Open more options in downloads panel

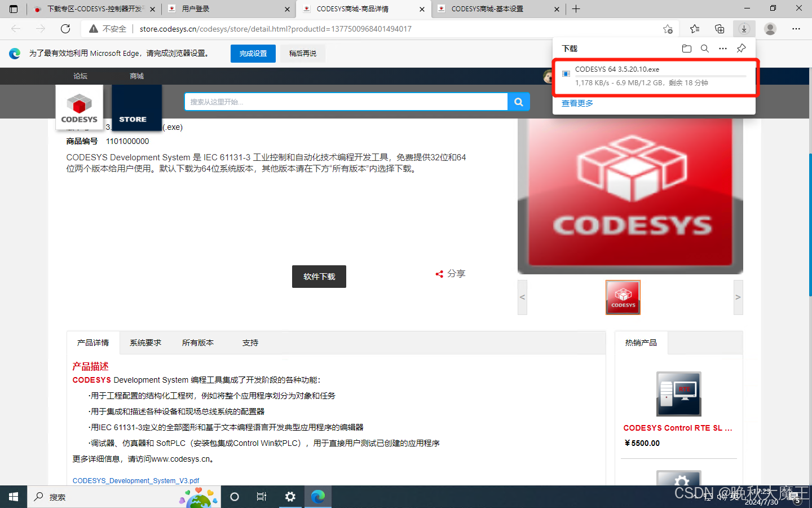[723, 49]
